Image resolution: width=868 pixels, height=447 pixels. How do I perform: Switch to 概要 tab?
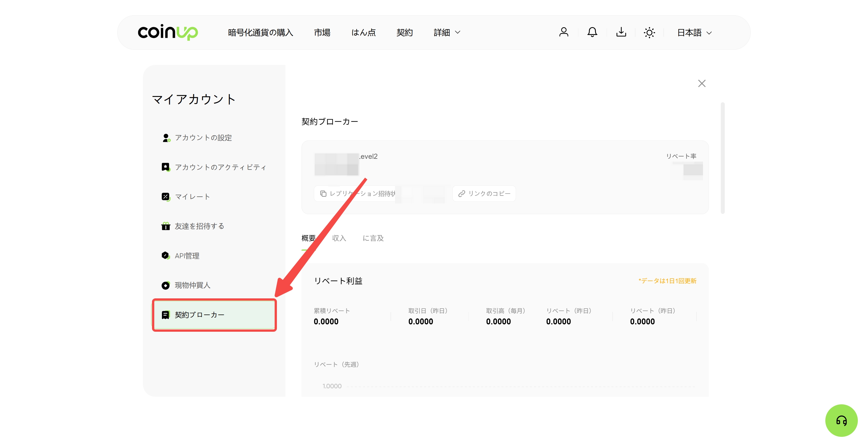308,238
